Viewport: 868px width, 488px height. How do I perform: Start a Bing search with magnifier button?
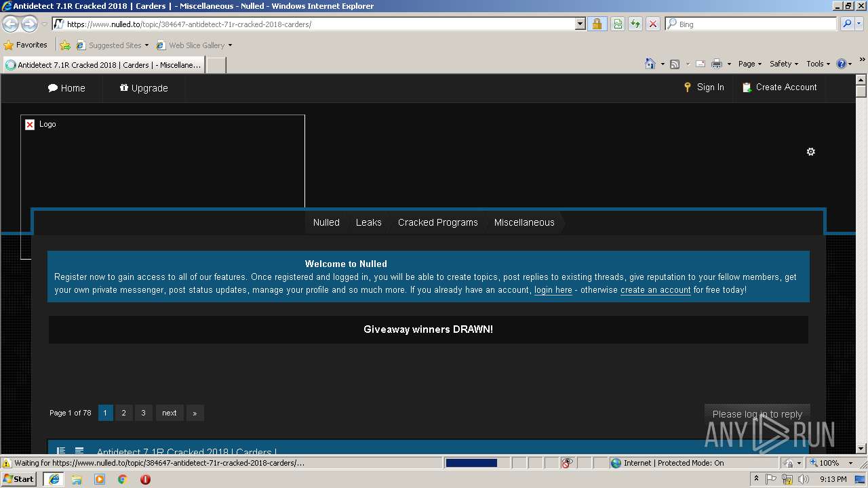846,24
